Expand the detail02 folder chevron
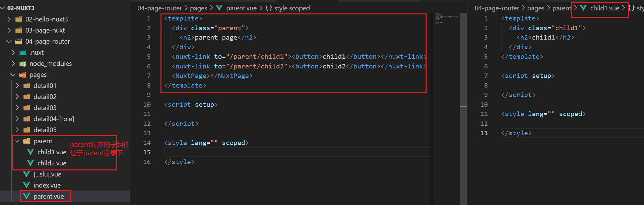Image resolution: width=644 pixels, height=205 pixels. click(17, 97)
